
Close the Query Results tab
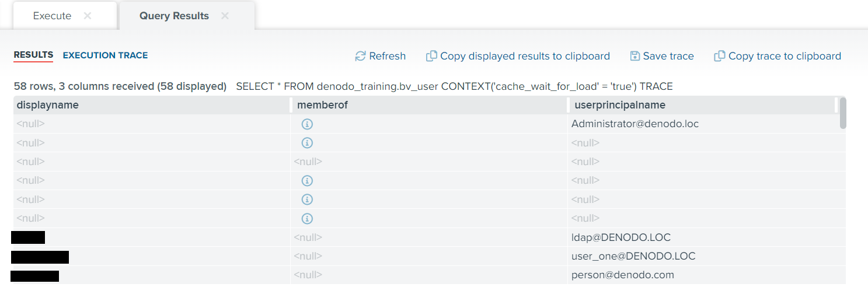click(x=225, y=16)
